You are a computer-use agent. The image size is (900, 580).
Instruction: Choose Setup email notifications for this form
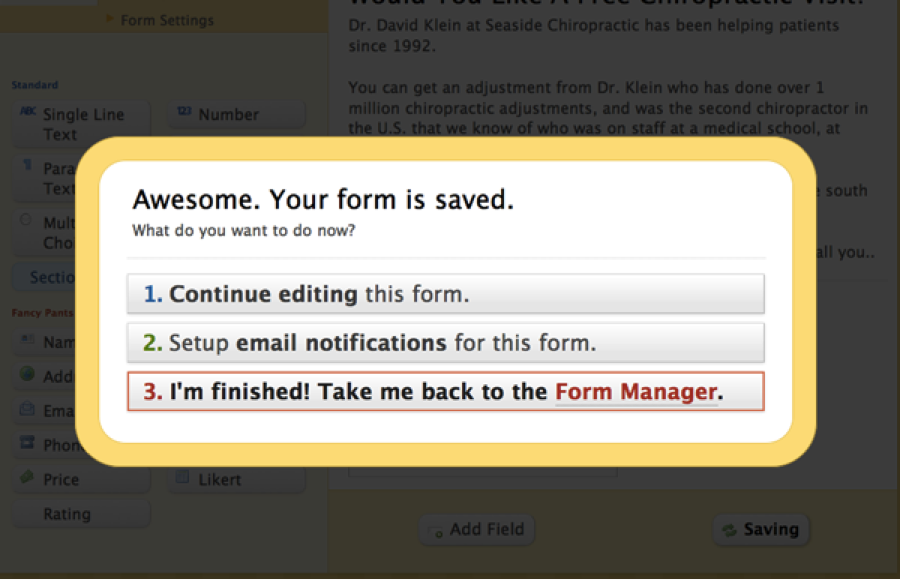(x=445, y=343)
